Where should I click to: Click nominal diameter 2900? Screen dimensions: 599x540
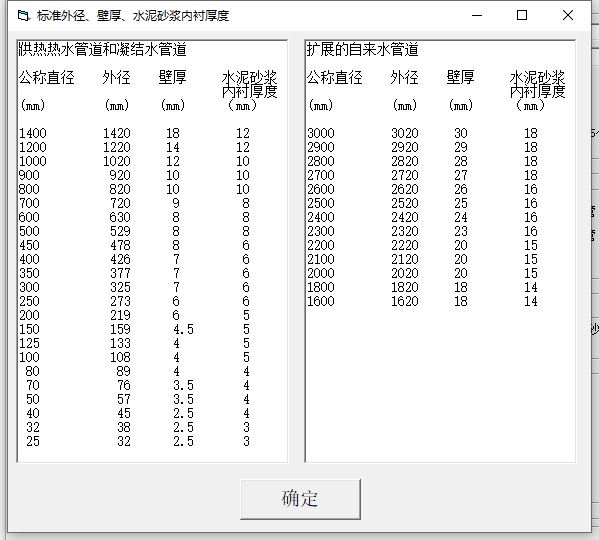click(321, 147)
